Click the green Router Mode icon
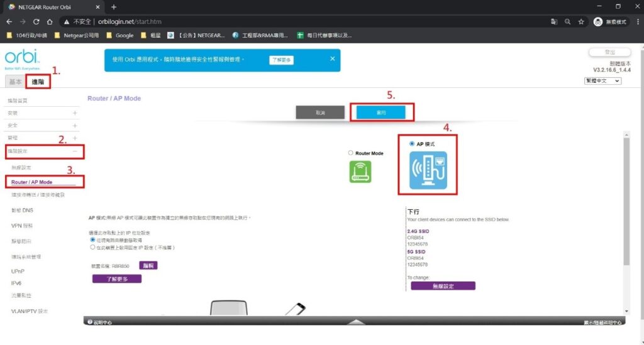Viewport: 644px width, 345px height. pyautogui.click(x=360, y=172)
